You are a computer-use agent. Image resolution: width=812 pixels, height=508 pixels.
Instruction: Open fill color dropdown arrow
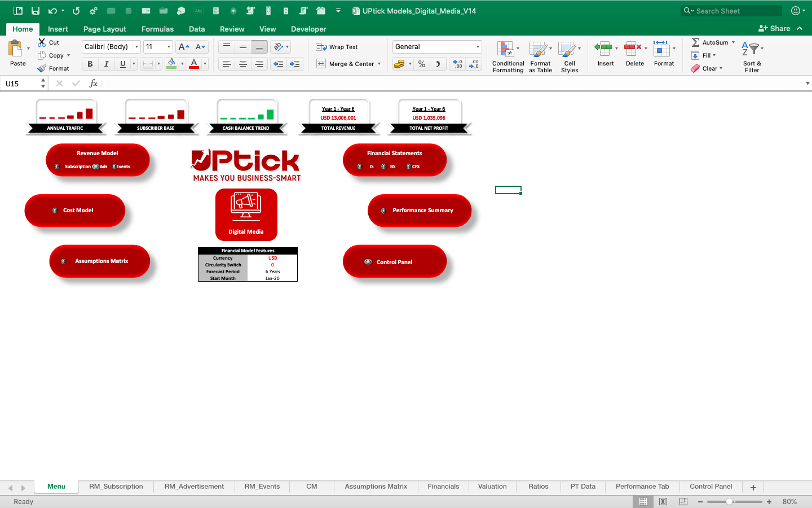182,64
